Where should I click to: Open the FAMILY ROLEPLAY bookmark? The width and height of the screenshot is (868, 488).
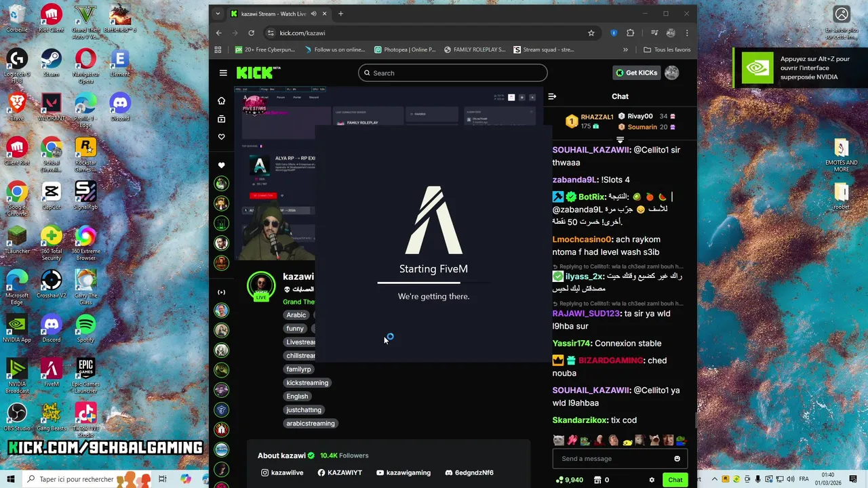[475, 49]
